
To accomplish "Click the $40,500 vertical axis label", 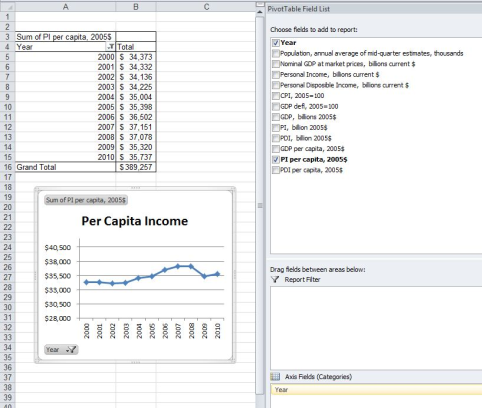I will coord(58,247).
